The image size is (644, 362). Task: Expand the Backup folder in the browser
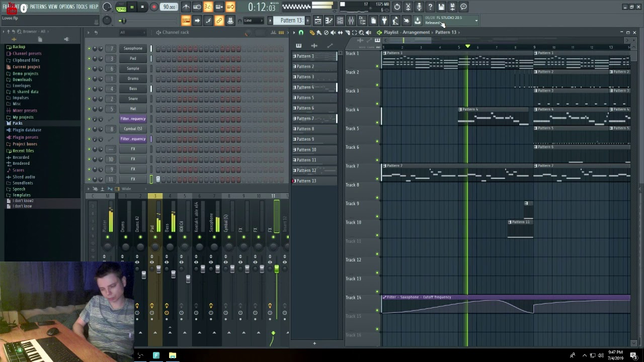[x=19, y=47]
